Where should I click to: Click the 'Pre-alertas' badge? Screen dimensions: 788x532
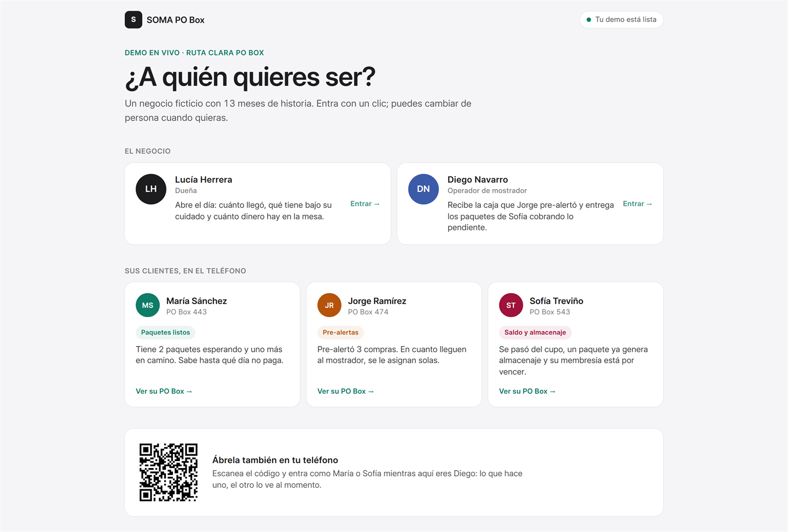click(x=340, y=332)
